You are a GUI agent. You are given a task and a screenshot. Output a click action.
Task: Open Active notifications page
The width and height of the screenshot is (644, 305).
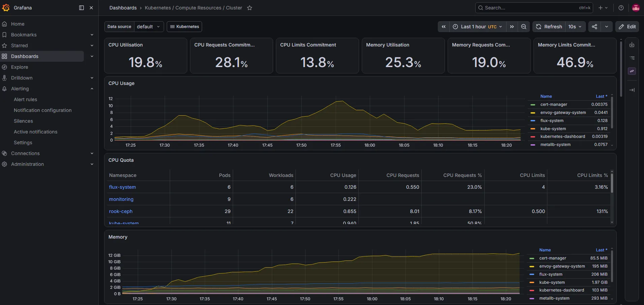pyautogui.click(x=35, y=132)
